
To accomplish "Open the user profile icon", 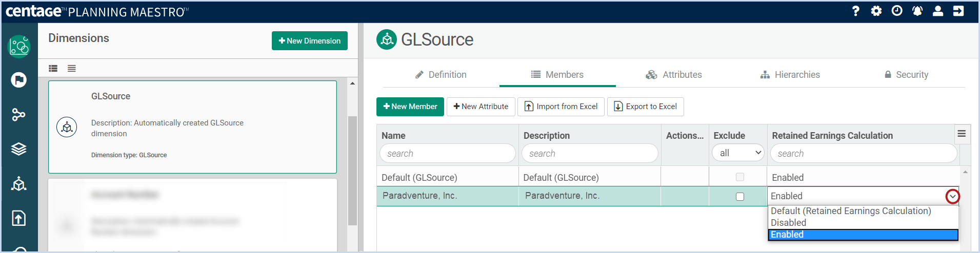I will 938,11.
